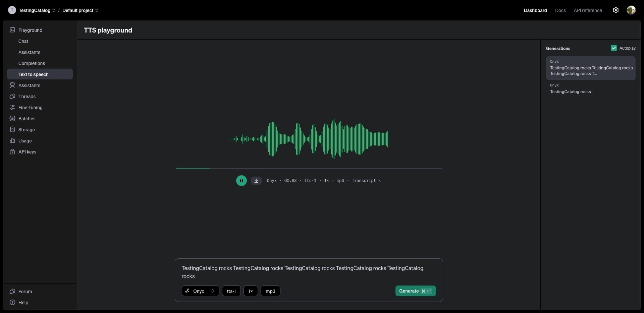The image size is (644, 313).
Task: Click the Batches icon in sidebar
Action: click(x=12, y=118)
